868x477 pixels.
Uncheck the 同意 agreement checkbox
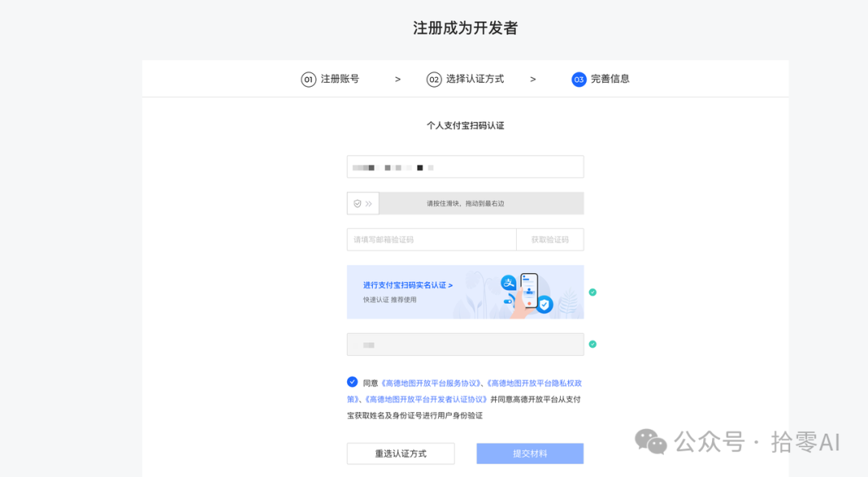(x=352, y=381)
